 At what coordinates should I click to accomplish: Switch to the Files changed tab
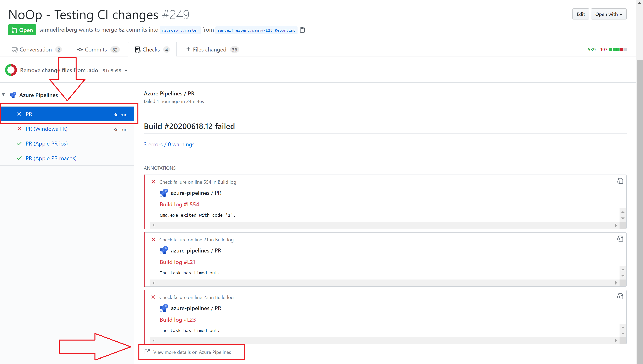pos(212,50)
